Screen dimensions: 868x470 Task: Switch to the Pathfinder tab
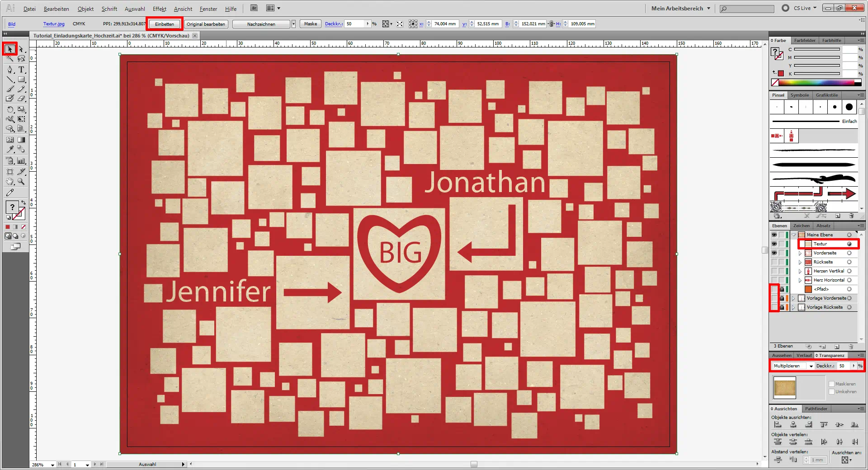(816, 409)
